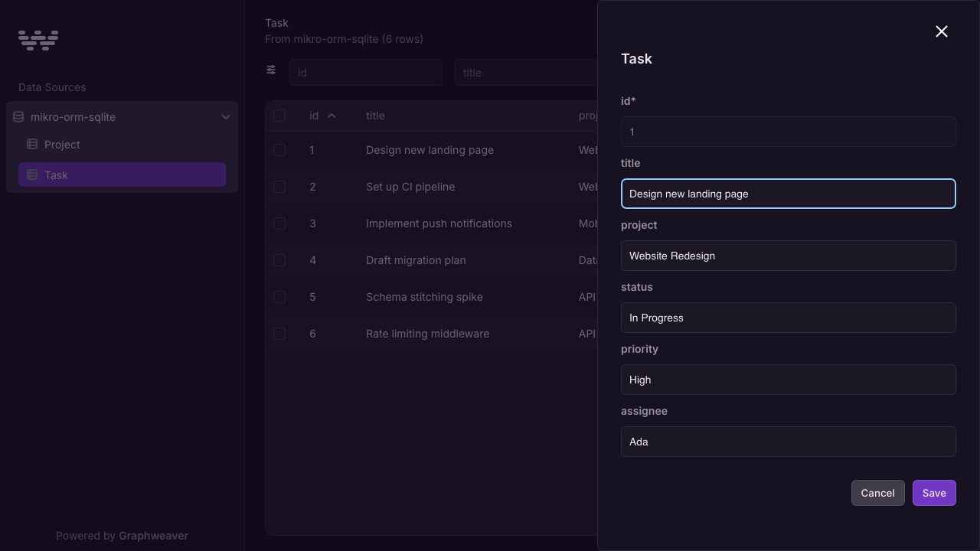Image resolution: width=980 pixels, height=551 pixels.
Task: Click the title filter input
Action: (526, 72)
